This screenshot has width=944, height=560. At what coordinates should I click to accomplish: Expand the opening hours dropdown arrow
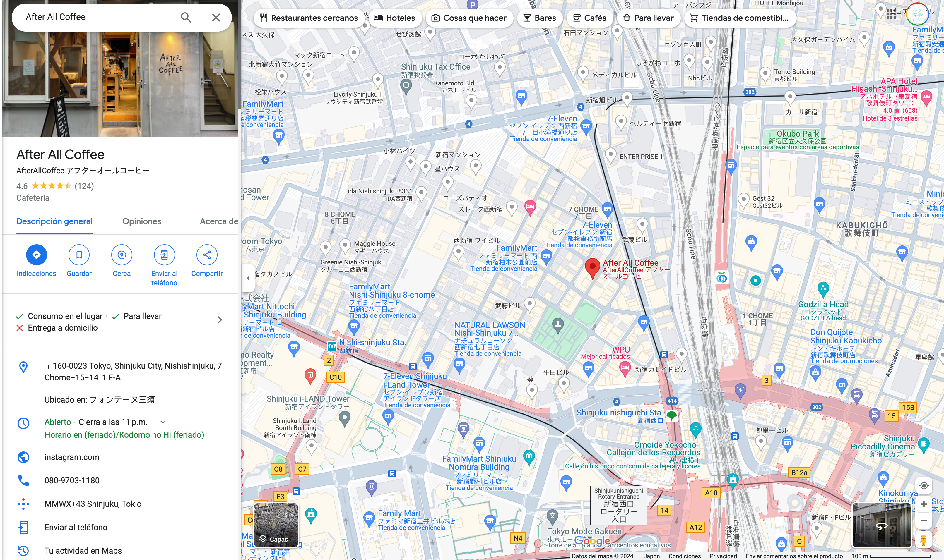pos(163,422)
